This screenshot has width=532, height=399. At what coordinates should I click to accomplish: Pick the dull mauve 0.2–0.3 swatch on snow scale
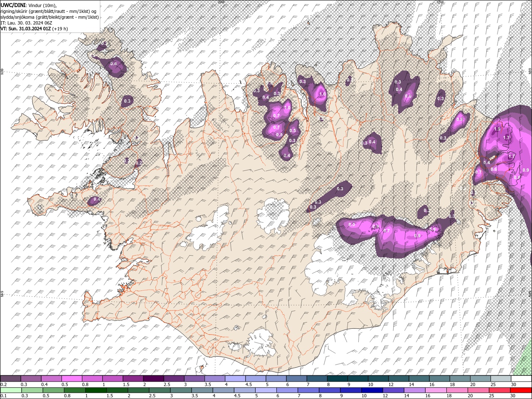pos(10,379)
